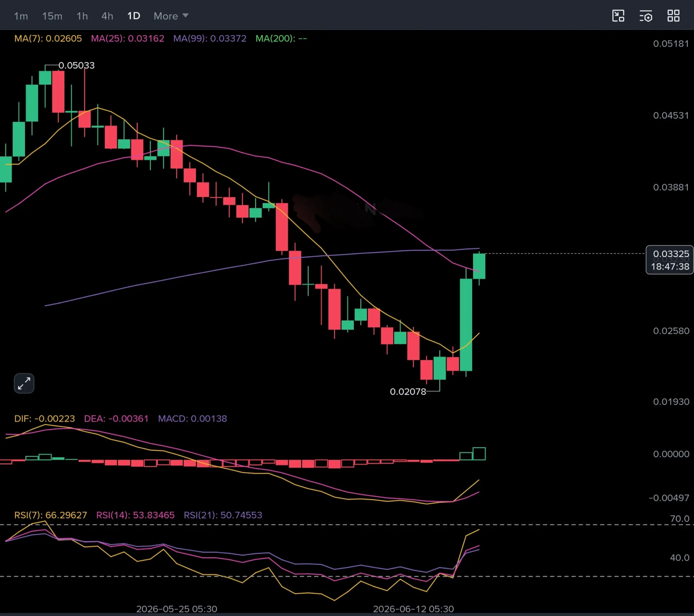Click the 0.05033 high price marker
Screen dimensions: 694x616
76,65
